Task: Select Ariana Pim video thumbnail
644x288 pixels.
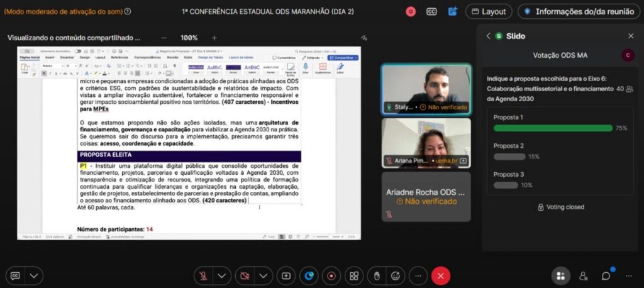Action: coord(426,143)
